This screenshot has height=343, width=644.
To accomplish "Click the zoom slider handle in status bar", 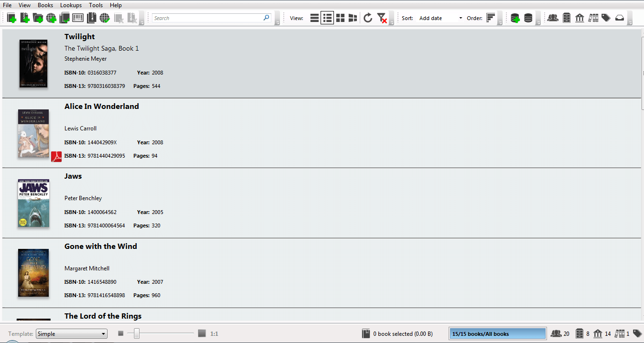I will click(137, 333).
